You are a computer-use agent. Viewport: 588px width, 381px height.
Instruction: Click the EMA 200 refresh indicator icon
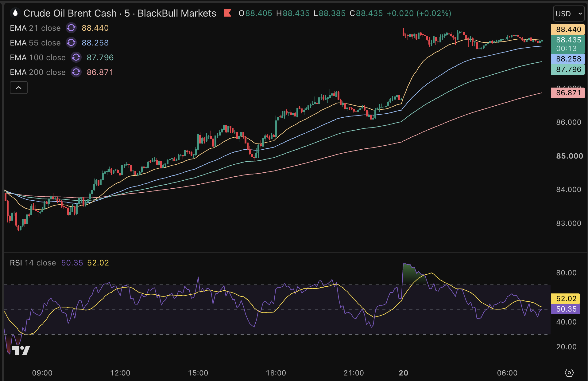76,72
